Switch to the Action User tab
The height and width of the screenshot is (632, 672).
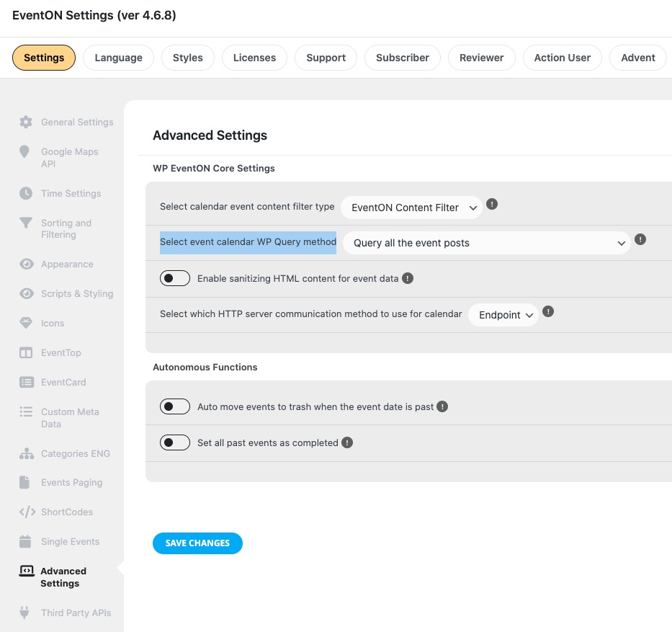pos(562,58)
